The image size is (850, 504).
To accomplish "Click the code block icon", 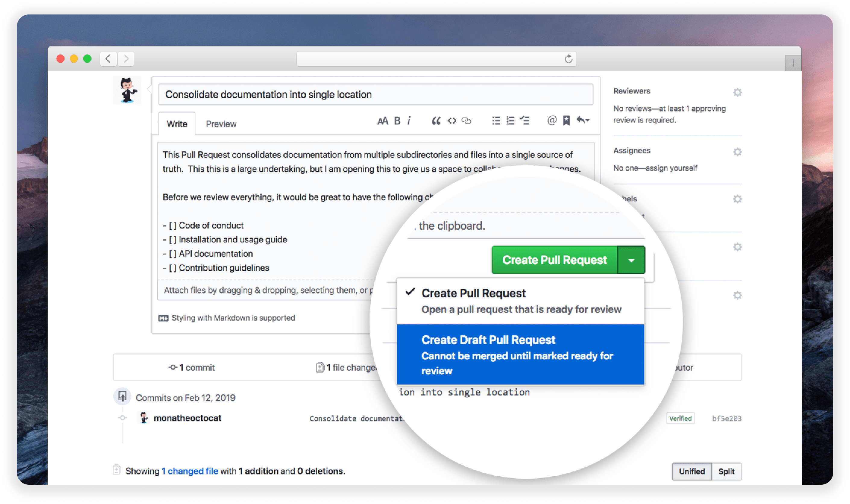I will (x=452, y=123).
